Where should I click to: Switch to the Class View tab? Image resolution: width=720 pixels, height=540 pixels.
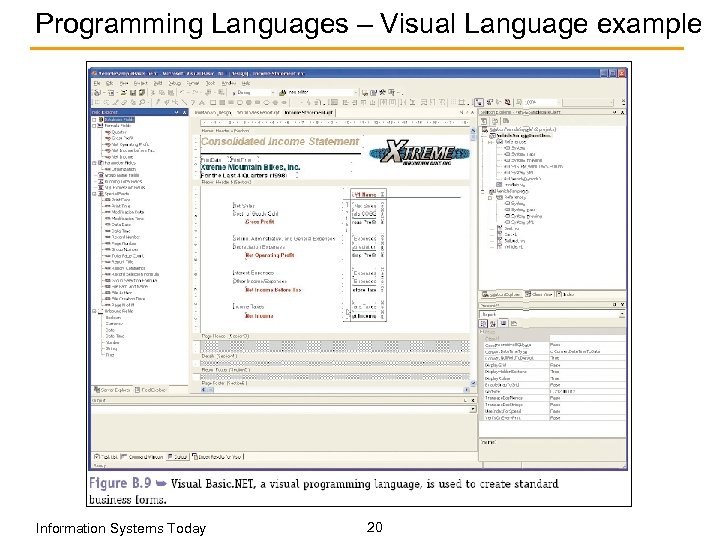coord(539,294)
